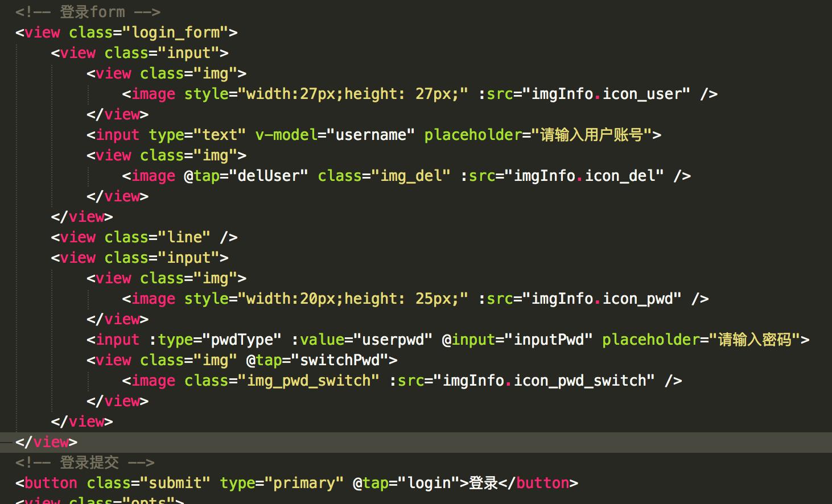The image size is (832, 504).
Task: Click the "pwdType" type binding value
Action: coord(242,340)
